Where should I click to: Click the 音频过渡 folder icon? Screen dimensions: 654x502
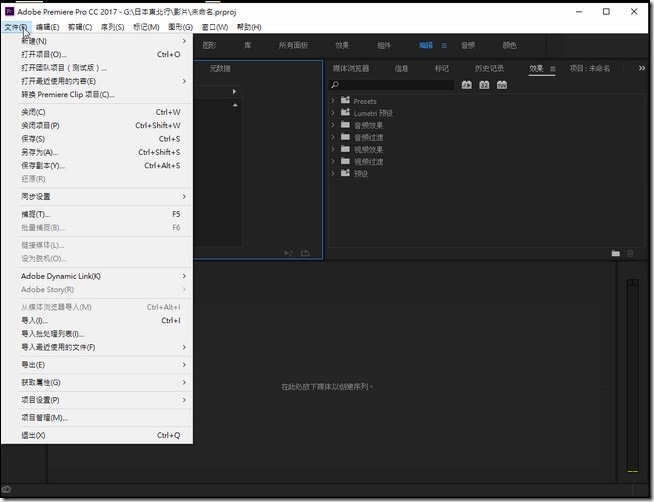point(345,136)
